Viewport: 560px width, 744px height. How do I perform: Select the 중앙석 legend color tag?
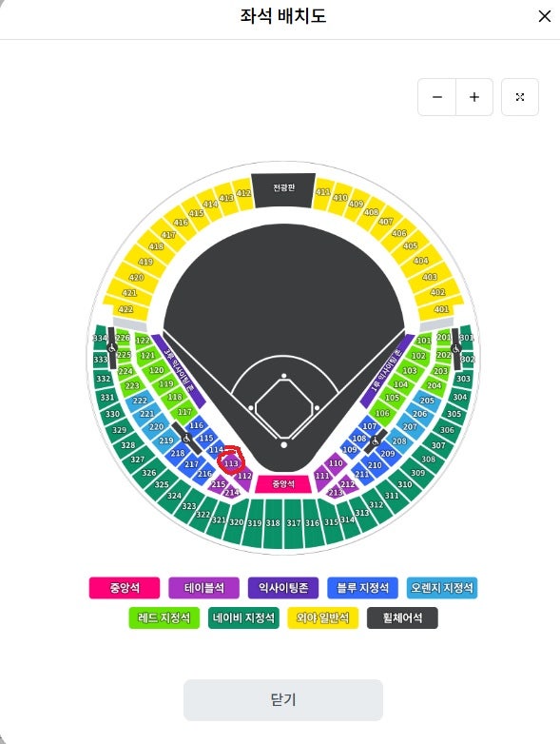[125, 588]
